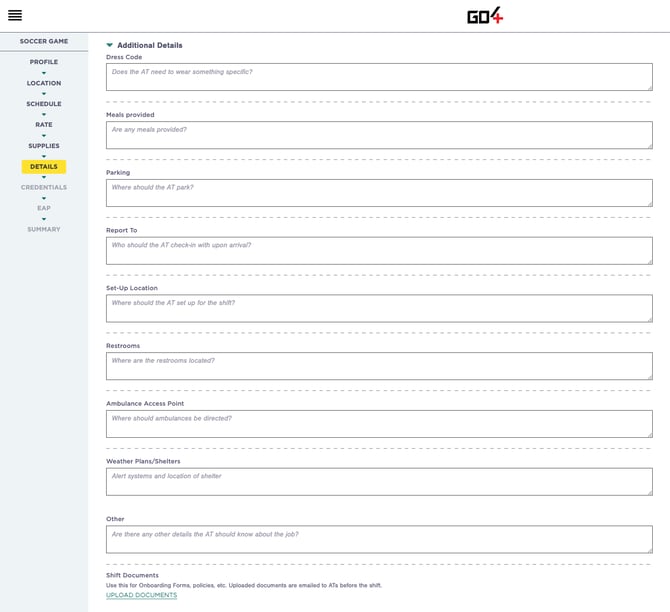The height and width of the screenshot is (612, 670).
Task: Click the Weather Plans/Shelters text area
Action: (379, 482)
